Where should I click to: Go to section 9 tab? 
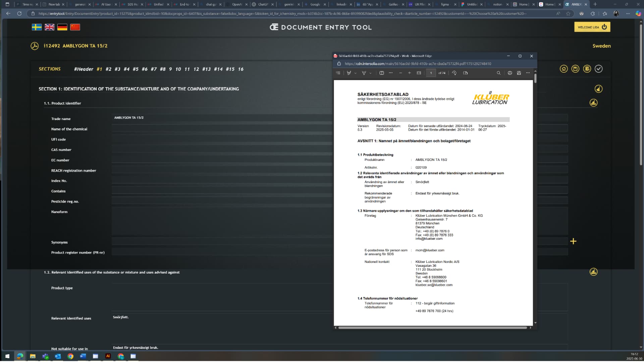[170, 69]
